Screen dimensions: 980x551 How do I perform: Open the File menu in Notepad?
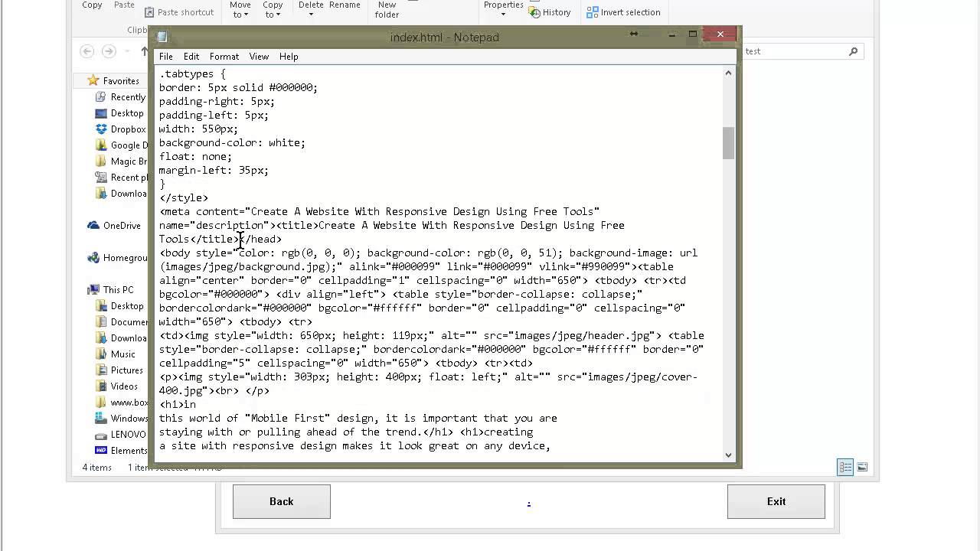click(x=166, y=57)
